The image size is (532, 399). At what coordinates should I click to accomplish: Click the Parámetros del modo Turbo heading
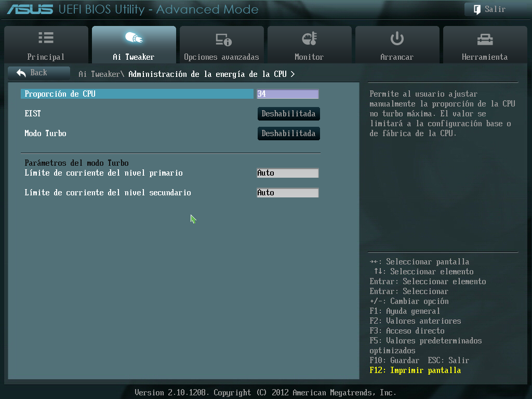click(x=76, y=163)
